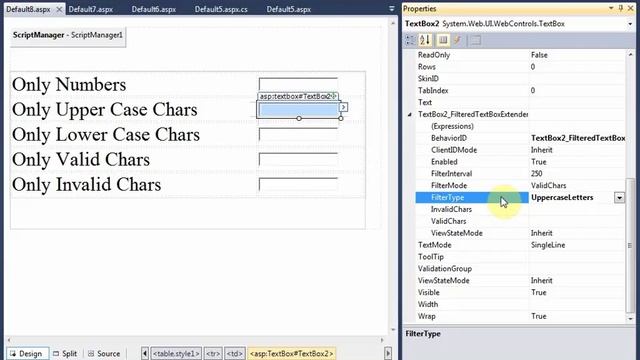The width and height of the screenshot is (640, 360).
Task: Open TextBox2 smart tag arrow
Action: [343, 107]
